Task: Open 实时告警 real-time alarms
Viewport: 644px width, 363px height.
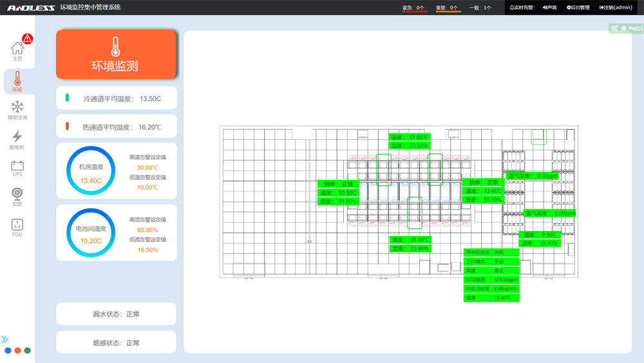Action: click(x=521, y=8)
